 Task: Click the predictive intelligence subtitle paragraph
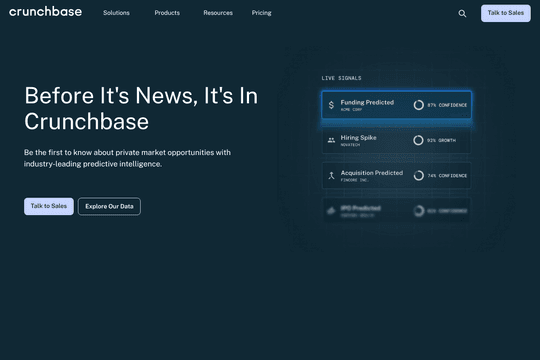(127, 158)
